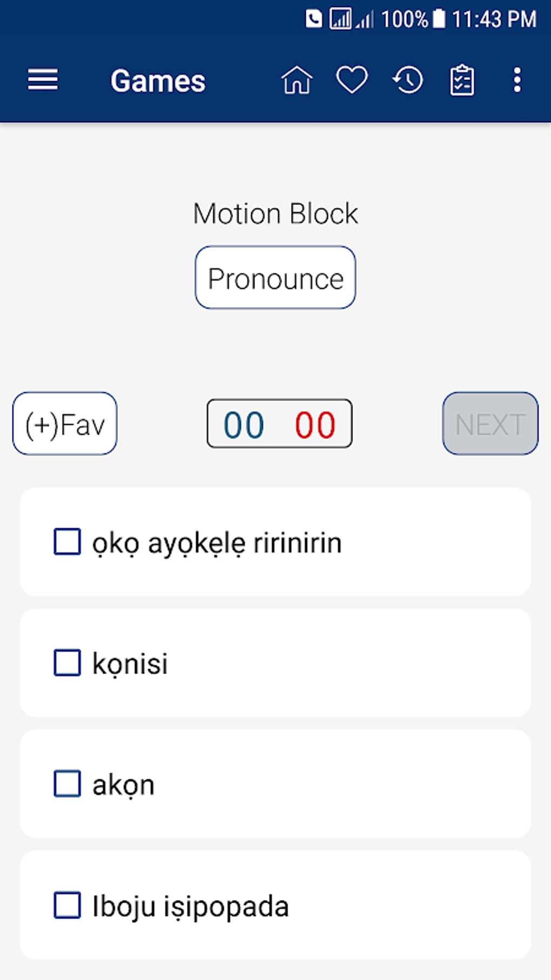This screenshot has width=551, height=980.
Task: Check the 'ọkọ ayọkẹlẹ ririnirin' checkbox
Action: [x=68, y=542]
